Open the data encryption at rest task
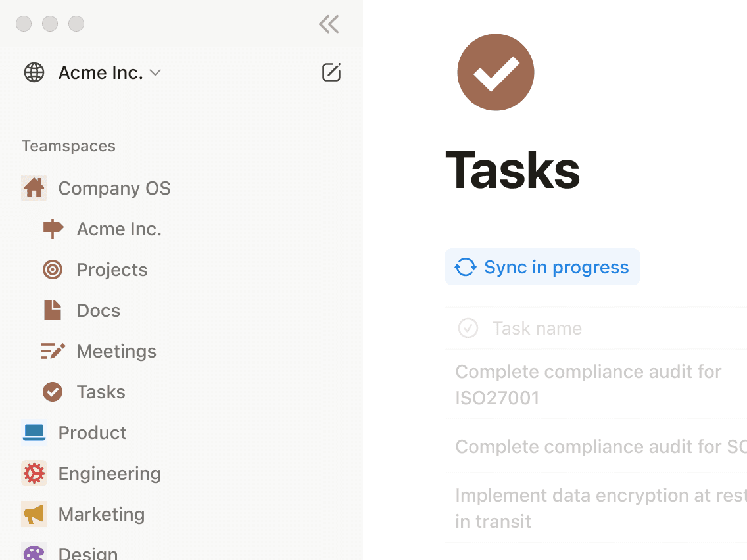 [x=598, y=508]
